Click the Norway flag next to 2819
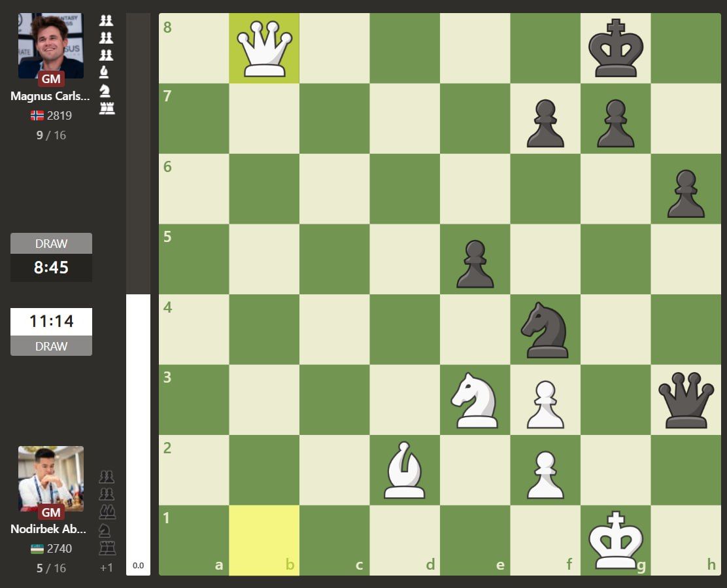727x588 pixels. point(37,116)
